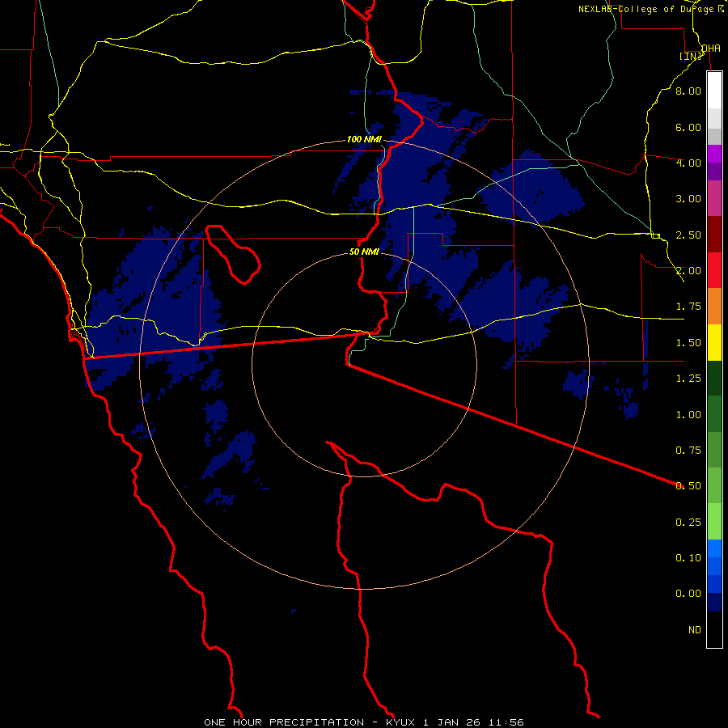Click the 100 NMI range ring label

click(364, 139)
